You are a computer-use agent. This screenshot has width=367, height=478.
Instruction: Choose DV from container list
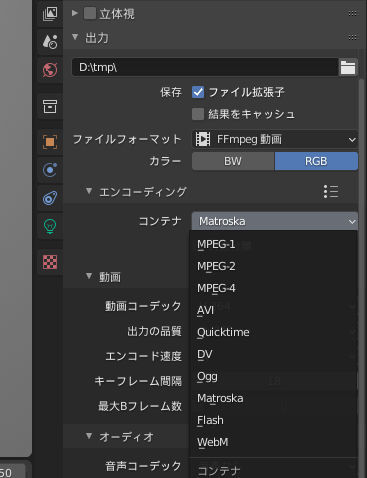click(x=273, y=354)
